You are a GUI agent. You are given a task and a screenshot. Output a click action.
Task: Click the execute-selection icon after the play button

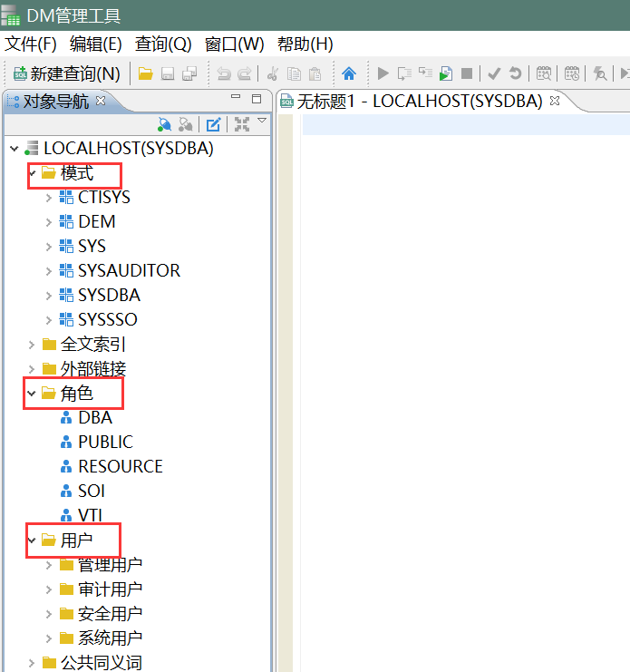tap(404, 73)
